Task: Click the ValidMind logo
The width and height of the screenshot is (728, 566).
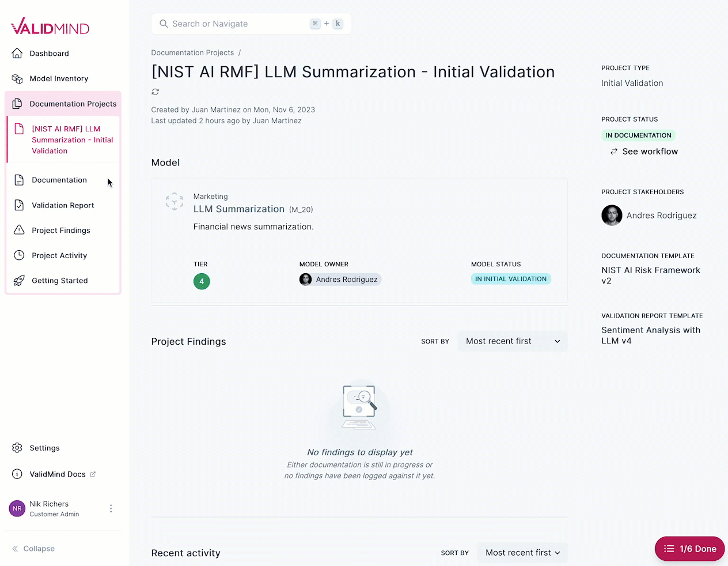Action: 50,27
